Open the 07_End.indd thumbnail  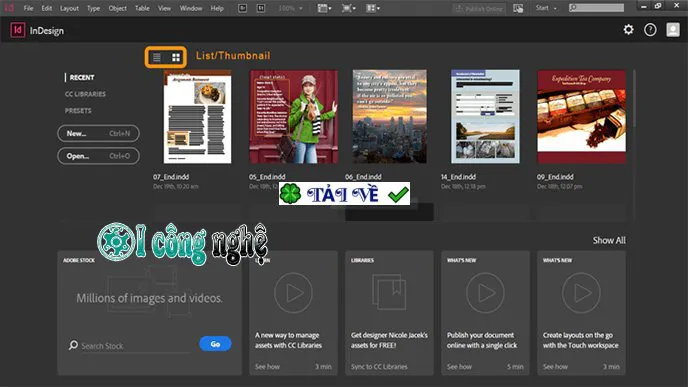pyautogui.click(x=197, y=117)
